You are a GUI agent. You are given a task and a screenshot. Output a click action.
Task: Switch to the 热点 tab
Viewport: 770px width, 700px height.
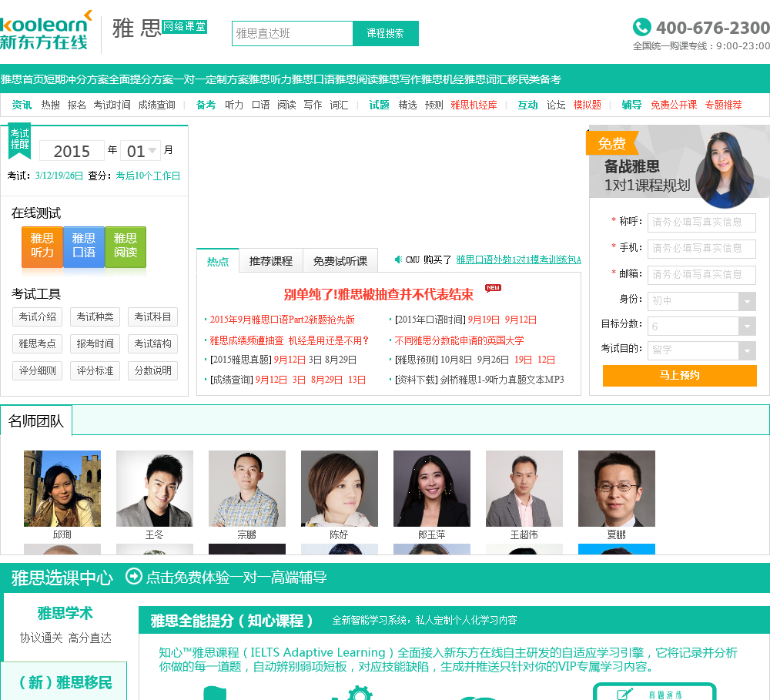coord(218,261)
